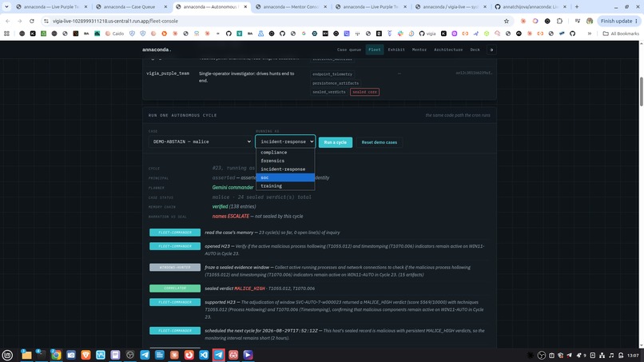Click the taskbar clock showing 13:07
The height and width of the screenshot is (362, 644).
(633, 356)
